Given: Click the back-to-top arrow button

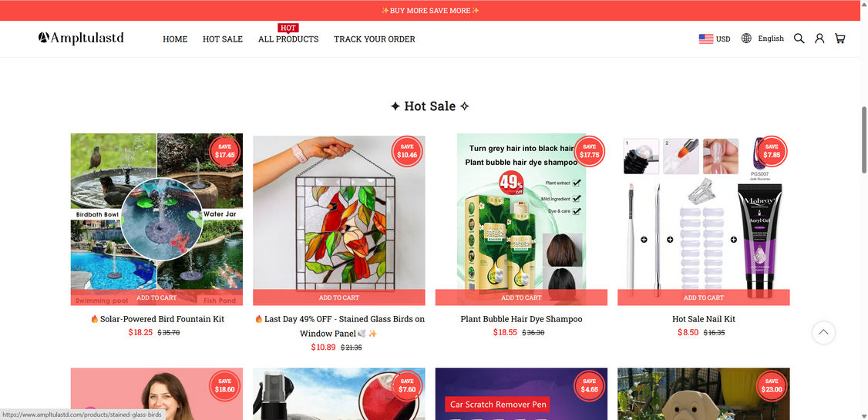Looking at the screenshot, I should point(823,332).
